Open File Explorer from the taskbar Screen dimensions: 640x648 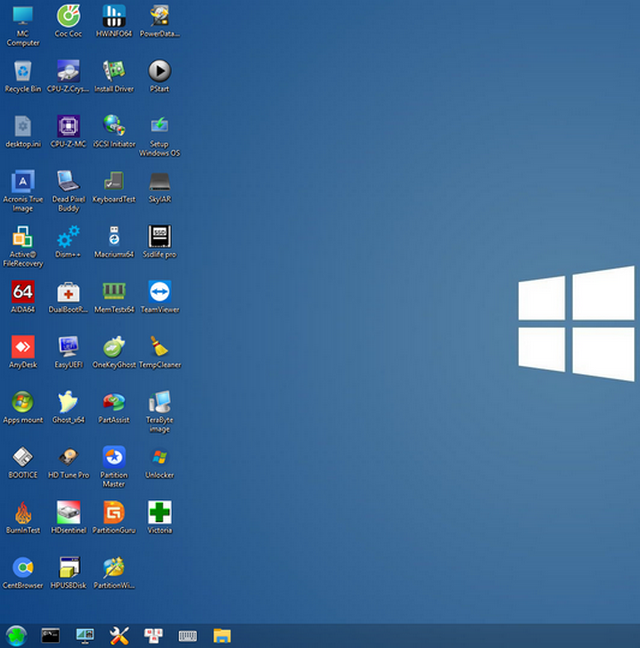click(222, 636)
